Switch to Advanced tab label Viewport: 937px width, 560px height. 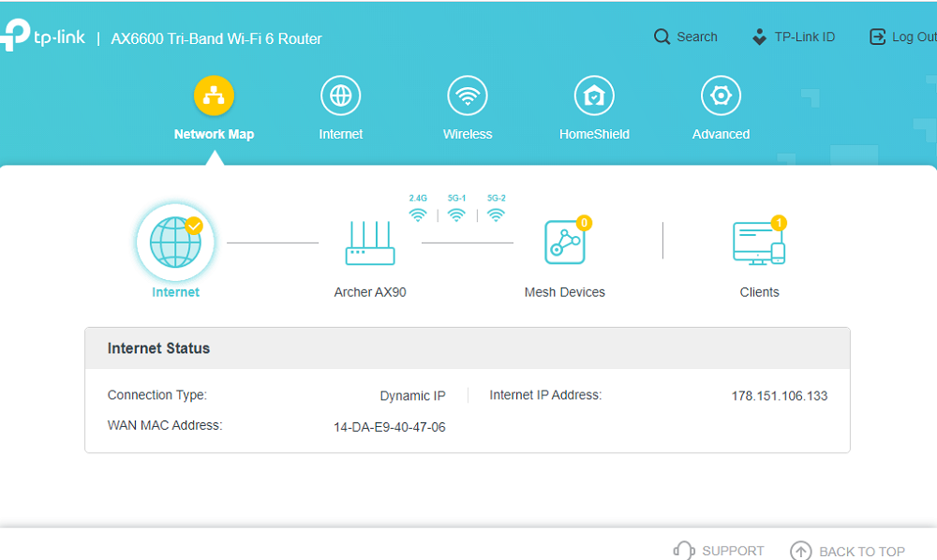click(x=721, y=134)
